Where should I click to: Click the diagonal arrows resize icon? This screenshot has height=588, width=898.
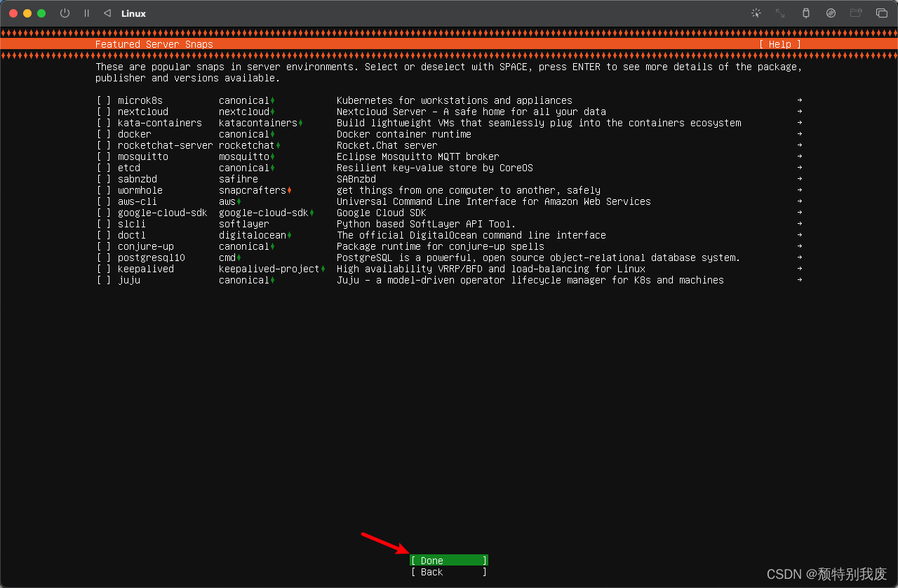[780, 13]
